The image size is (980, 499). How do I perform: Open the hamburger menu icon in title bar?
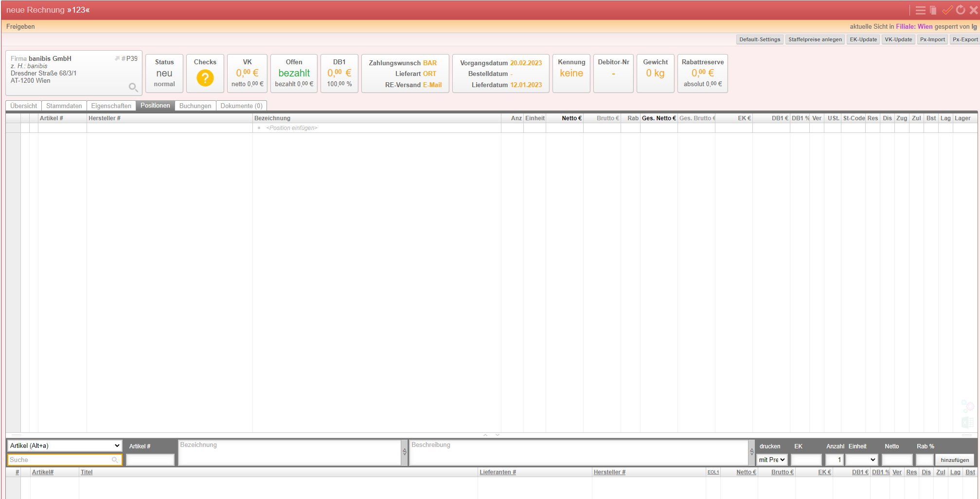click(920, 10)
